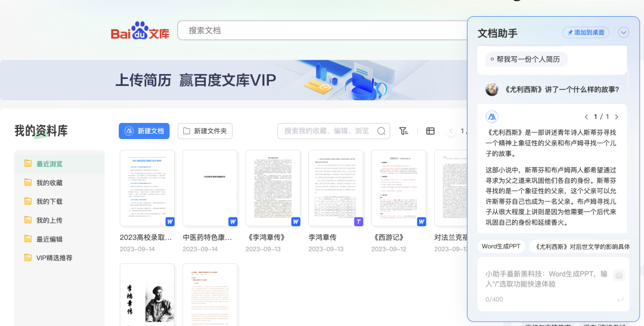
Task: Click the assistant logo above the answer
Action: click(x=492, y=117)
